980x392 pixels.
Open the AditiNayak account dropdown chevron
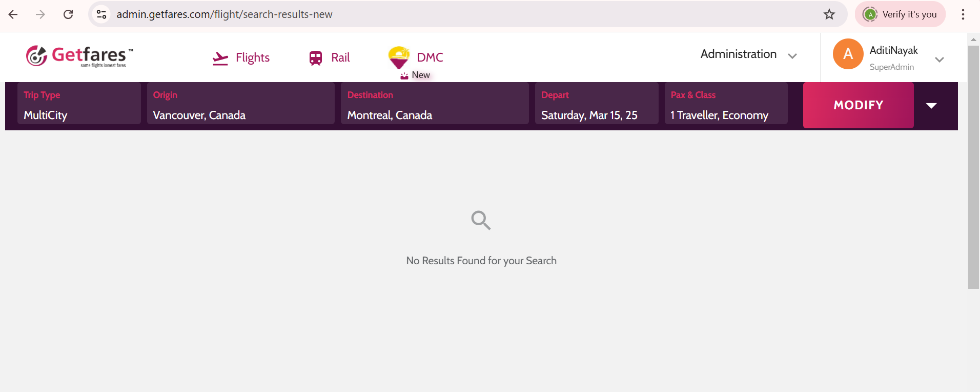[x=940, y=60]
